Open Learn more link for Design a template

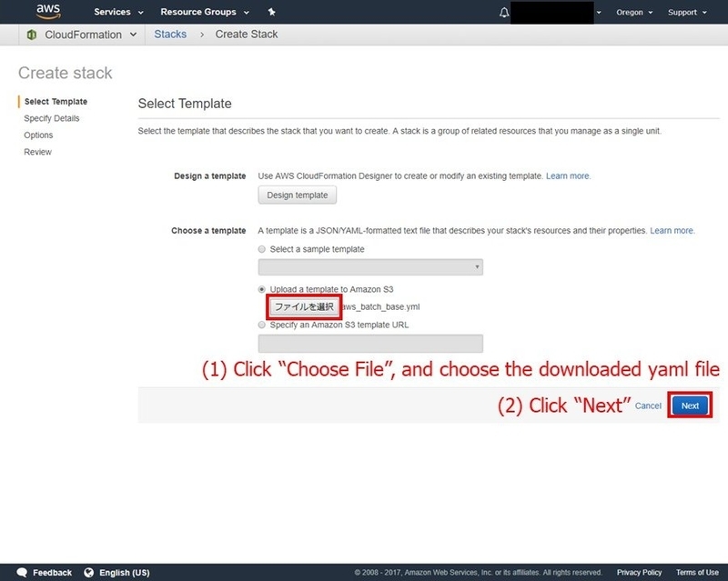pyautogui.click(x=568, y=175)
